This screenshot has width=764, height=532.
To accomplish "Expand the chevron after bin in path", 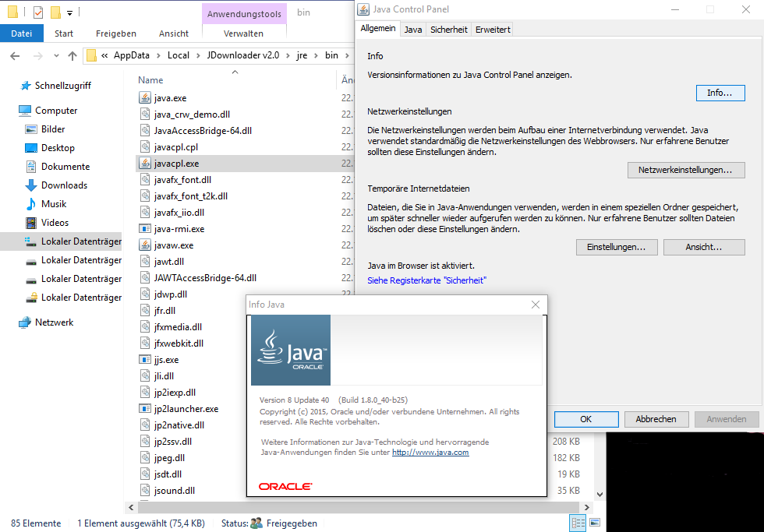I will [347, 55].
